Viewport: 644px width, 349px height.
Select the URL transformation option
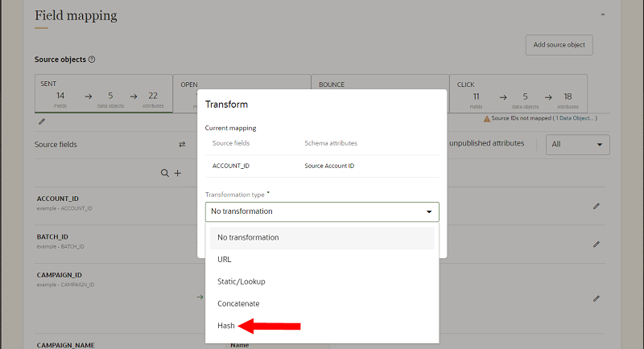[x=225, y=260]
